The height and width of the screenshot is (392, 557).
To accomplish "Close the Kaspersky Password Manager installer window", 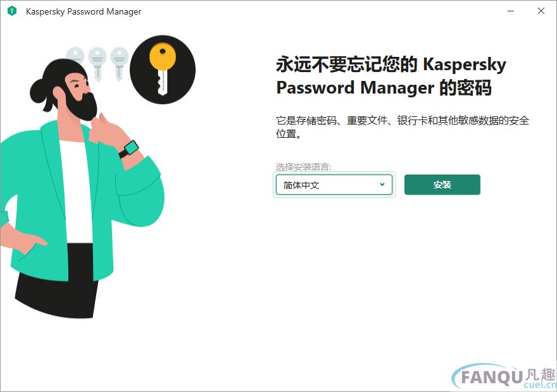I will pos(541,11).
